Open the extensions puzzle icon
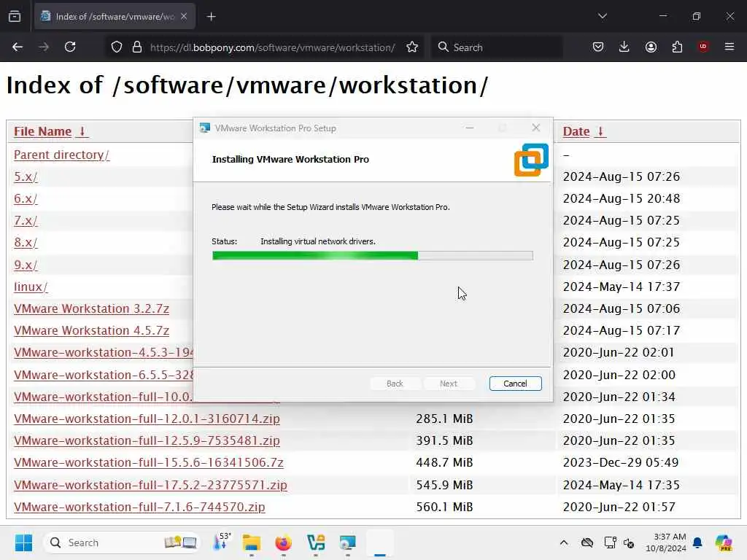This screenshot has height=560, width=747. tap(677, 47)
